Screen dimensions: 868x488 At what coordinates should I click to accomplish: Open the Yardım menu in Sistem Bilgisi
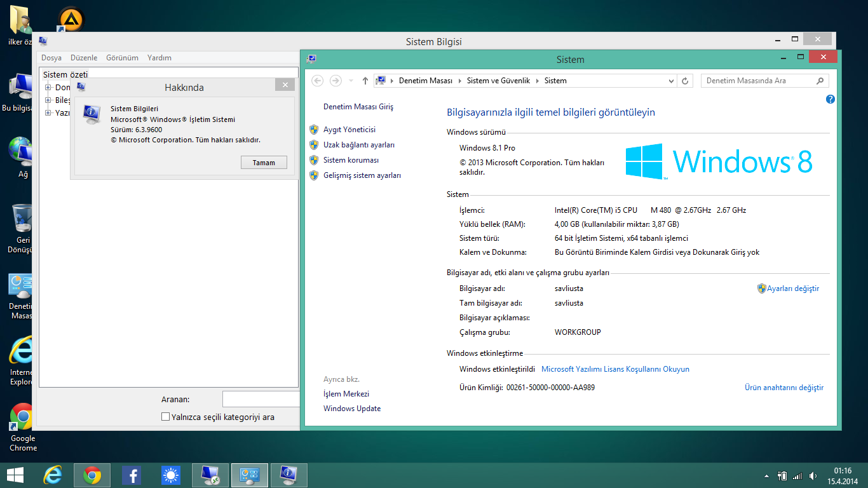(159, 58)
